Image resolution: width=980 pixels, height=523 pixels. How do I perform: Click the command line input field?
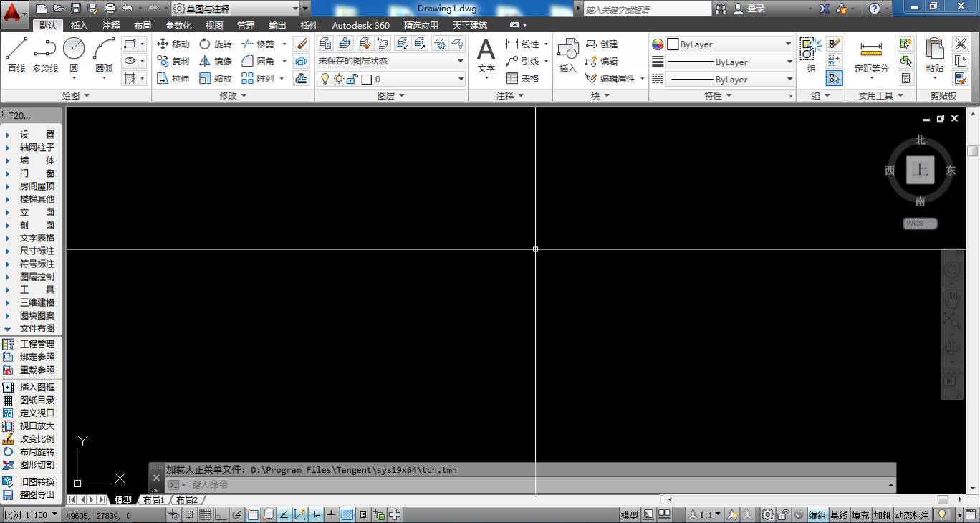click(x=530, y=485)
